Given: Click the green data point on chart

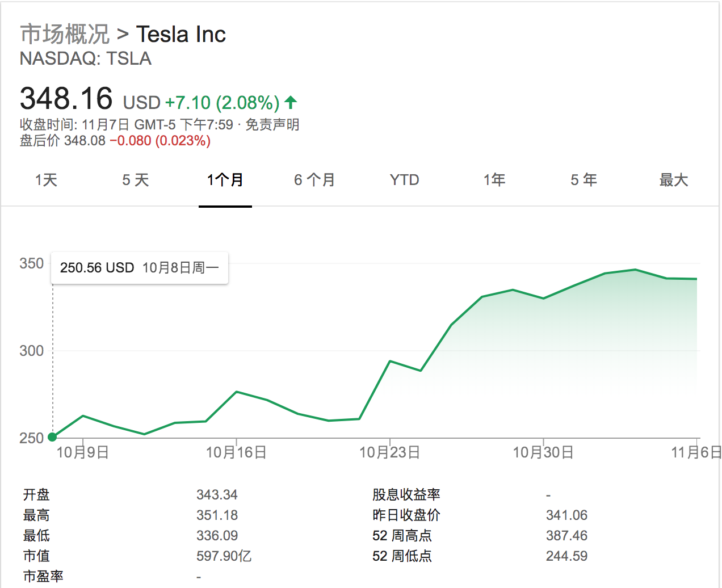Looking at the screenshot, I should pyautogui.click(x=53, y=437).
